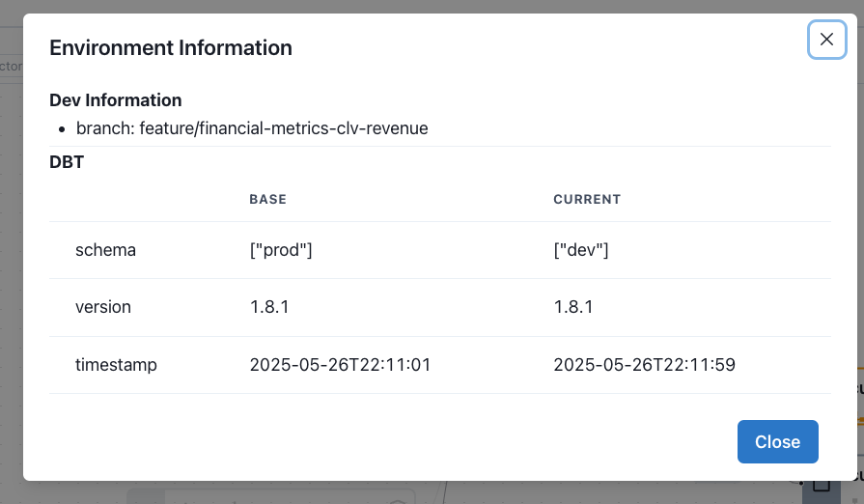This screenshot has height=504, width=864.
Task: Click the 'branch:' label text
Action: [x=105, y=127]
